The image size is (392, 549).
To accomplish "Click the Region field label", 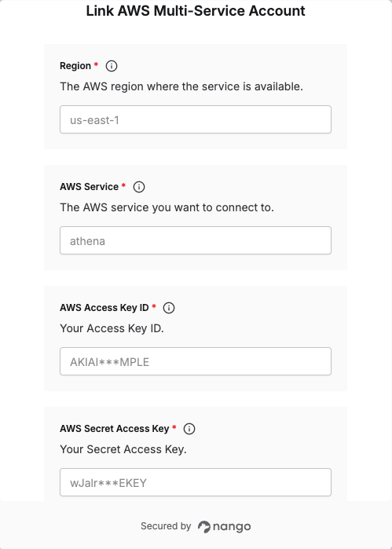I will pyautogui.click(x=75, y=66).
